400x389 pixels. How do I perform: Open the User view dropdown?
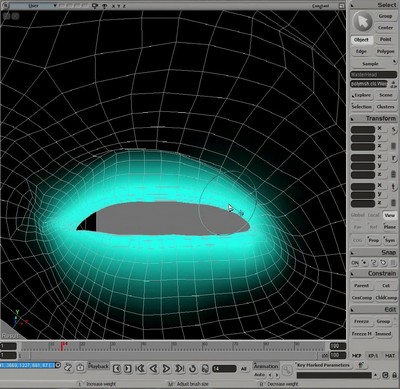coord(34,6)
